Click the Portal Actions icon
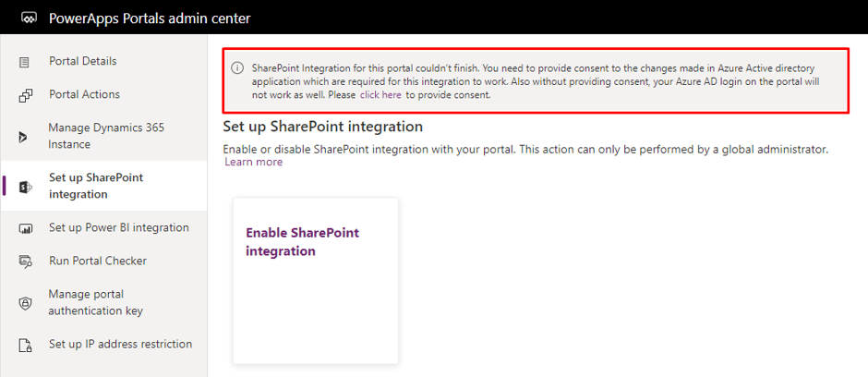This screenshot has width=868, height=377. click(x=26, y=95)
